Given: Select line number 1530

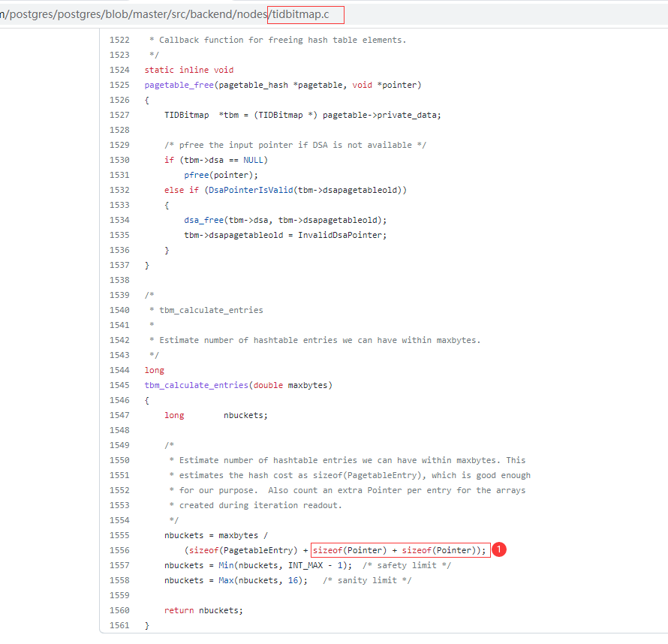Looking at the screenshot, I should (119, 160).
